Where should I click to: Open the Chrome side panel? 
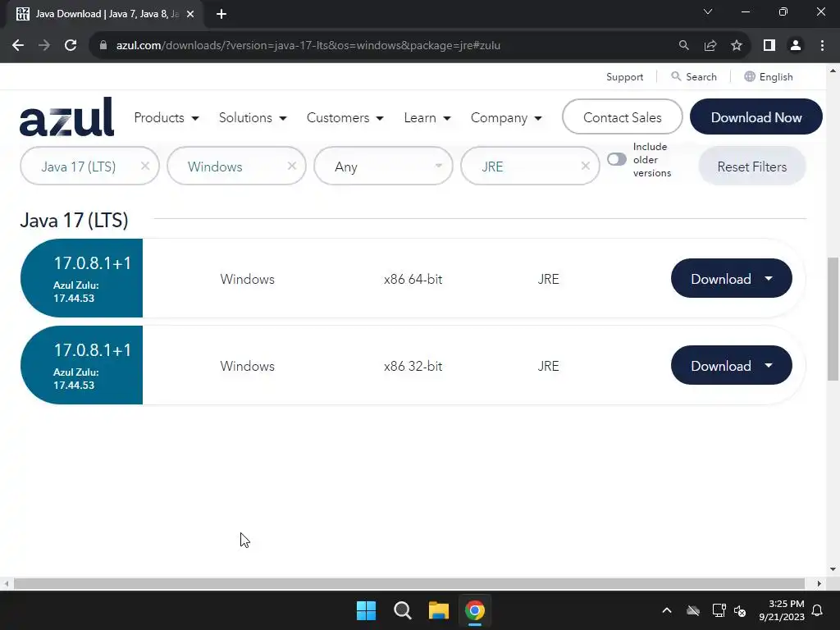tap(769, 45)
